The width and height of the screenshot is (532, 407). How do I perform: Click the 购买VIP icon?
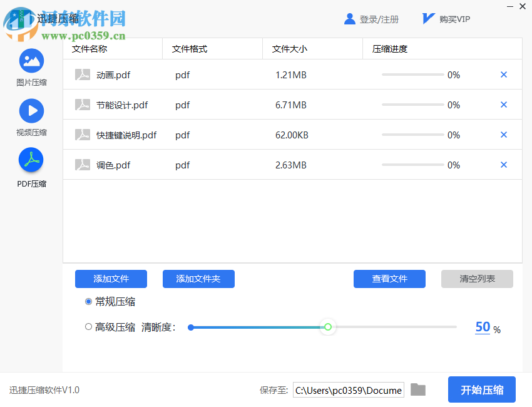pyautogui.click(x=427, y=18)
